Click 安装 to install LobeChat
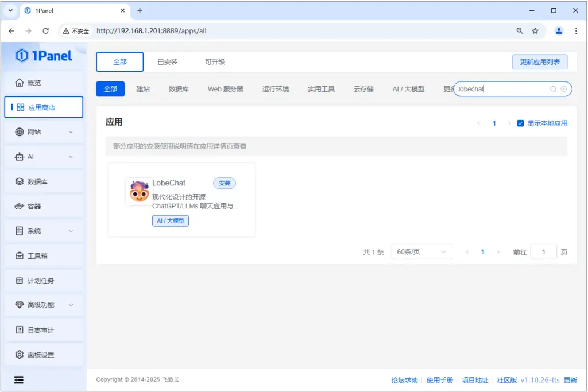588x392 pixels. 225,183
